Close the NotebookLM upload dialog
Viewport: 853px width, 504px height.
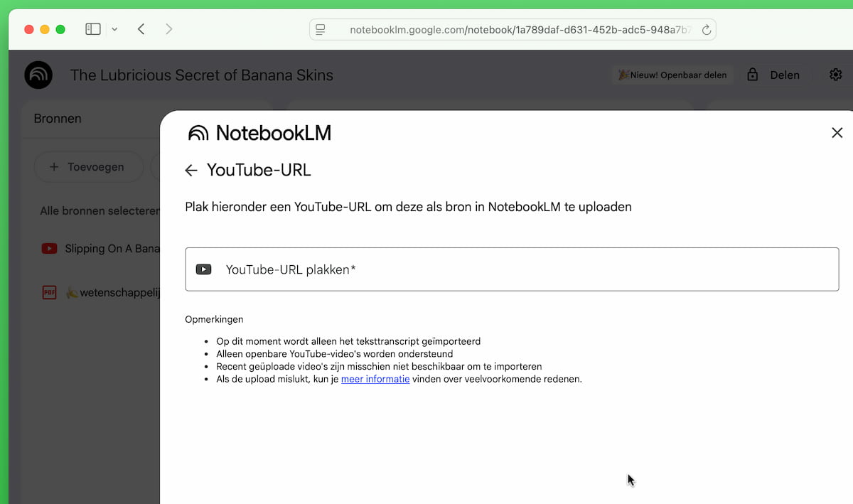coord(837,133)
